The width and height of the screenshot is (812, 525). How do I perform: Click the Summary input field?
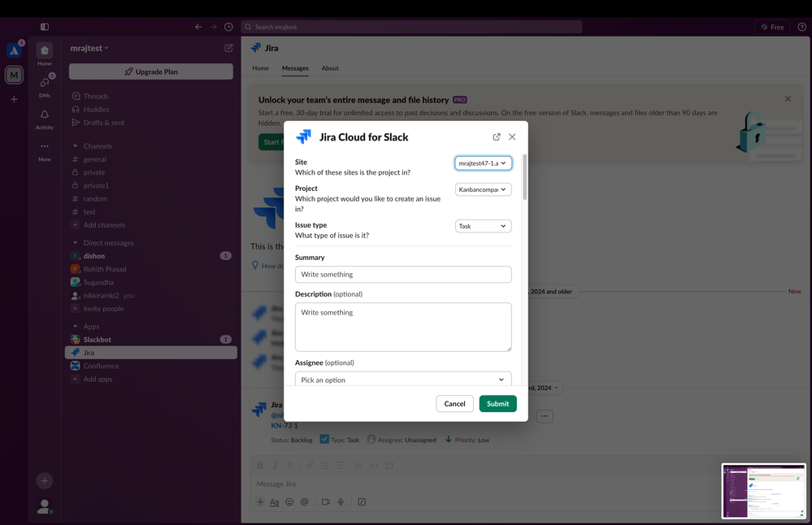[403, 275]
